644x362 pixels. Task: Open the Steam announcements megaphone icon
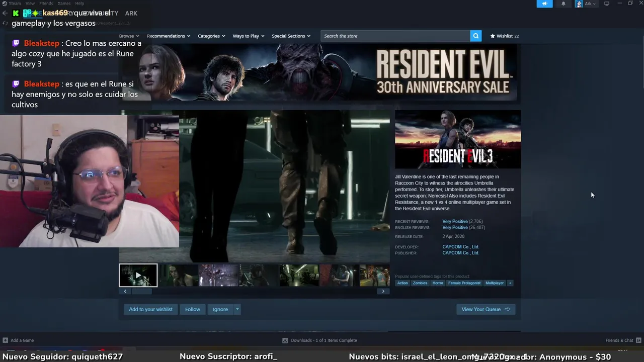point(544,4)
